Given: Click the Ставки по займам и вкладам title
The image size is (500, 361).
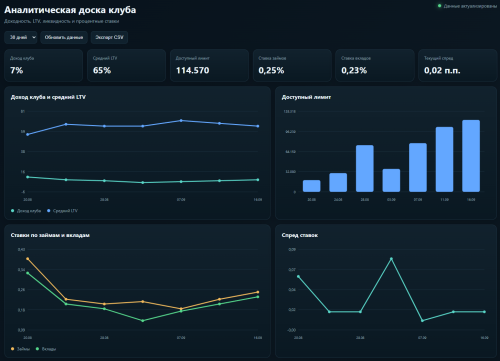Looking at the screenshot, I should point(50,235).
